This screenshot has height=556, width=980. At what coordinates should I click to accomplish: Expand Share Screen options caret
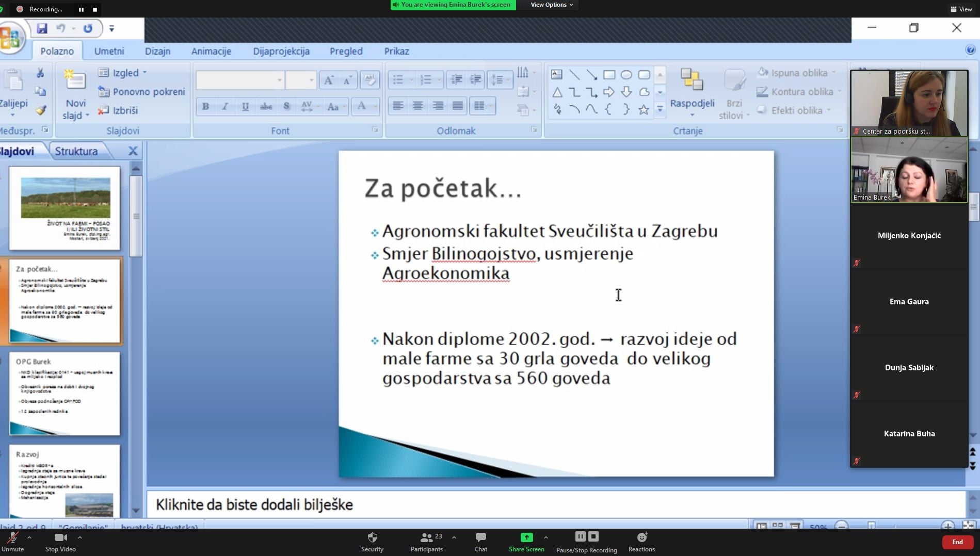(546, 537)
